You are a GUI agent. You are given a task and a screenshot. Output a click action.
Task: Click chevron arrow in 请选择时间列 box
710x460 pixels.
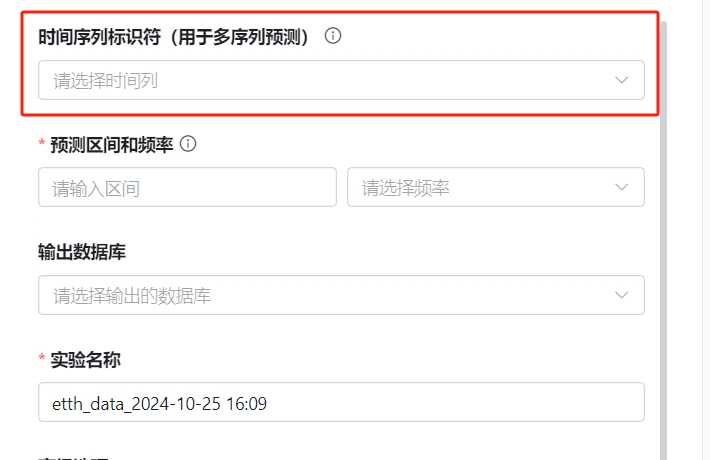pos(621,80)
